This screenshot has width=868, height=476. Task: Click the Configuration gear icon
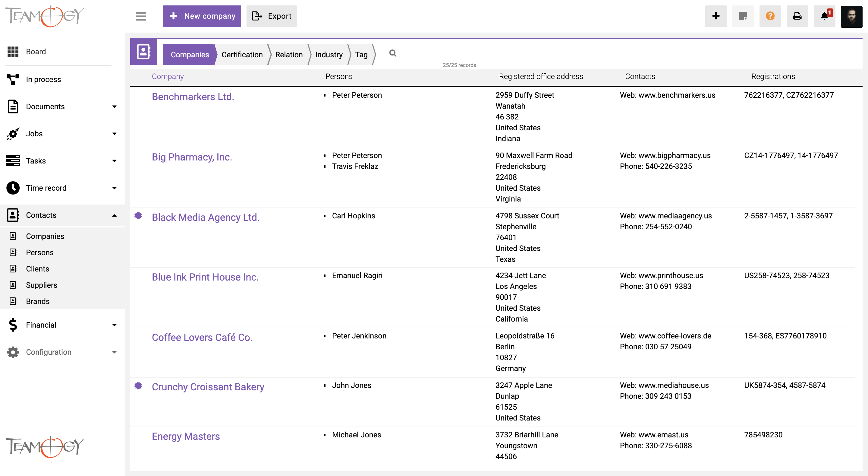click(13, 352)
